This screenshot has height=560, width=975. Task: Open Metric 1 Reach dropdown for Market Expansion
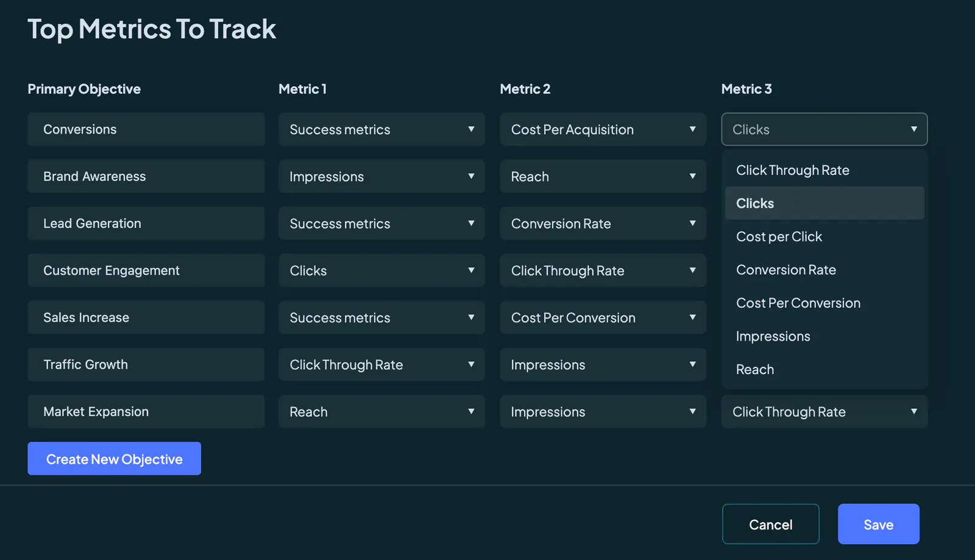click(x=381, y=411)
